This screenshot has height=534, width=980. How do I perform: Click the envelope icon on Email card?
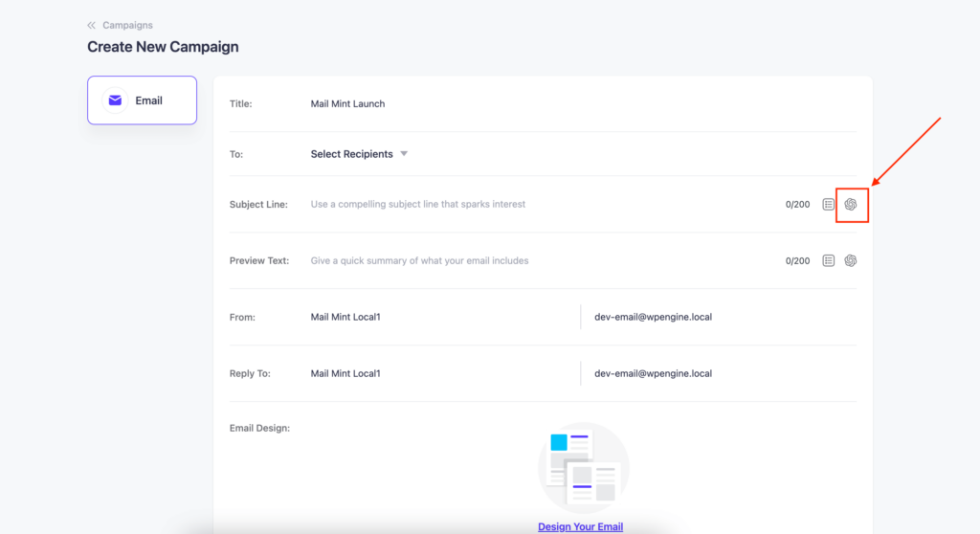tap(115, 100)
